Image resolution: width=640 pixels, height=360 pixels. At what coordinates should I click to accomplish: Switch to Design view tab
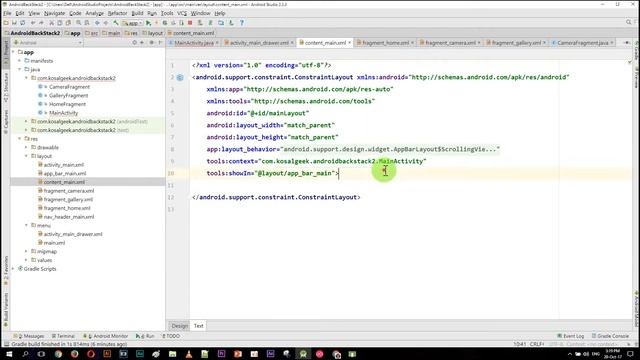click(180, 326)
